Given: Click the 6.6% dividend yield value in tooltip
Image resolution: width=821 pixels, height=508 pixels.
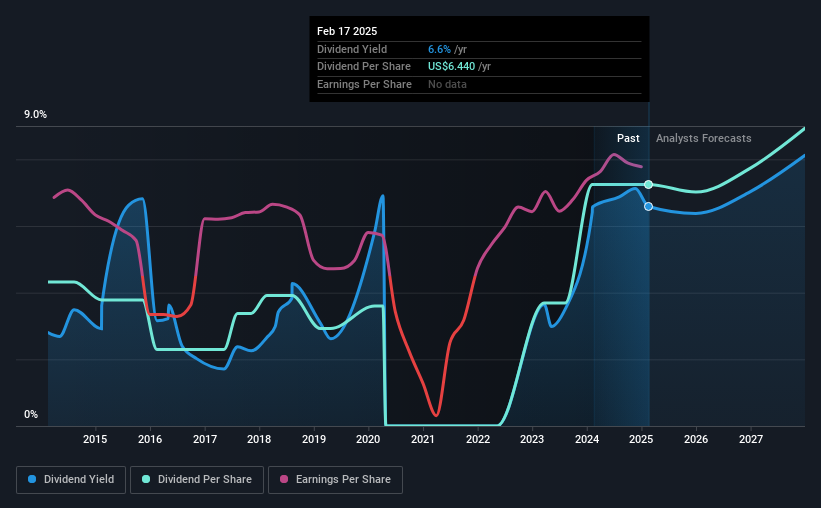Looking at the screenshot, I should coord(439,49).
